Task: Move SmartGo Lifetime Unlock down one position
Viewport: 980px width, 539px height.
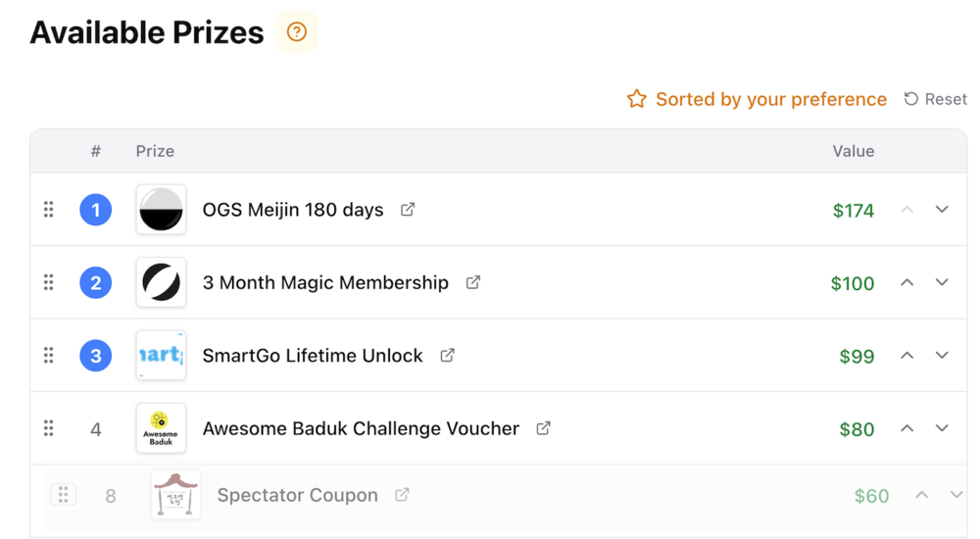Action: (942, 356)
